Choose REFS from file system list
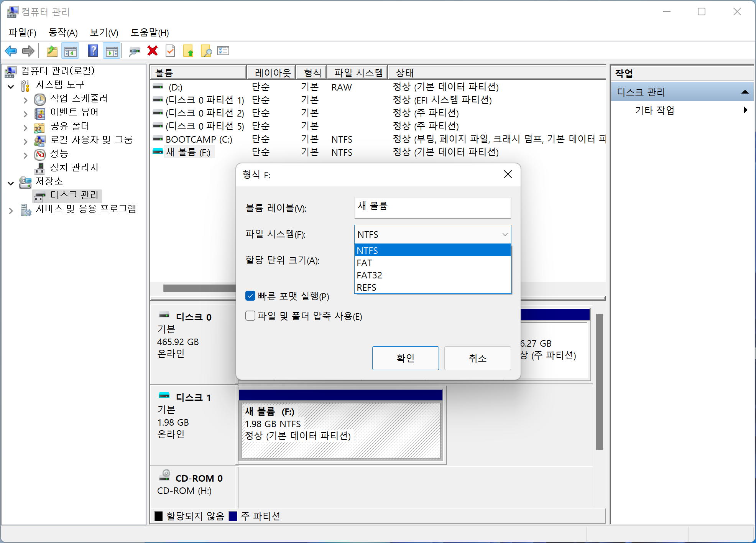The width and height of the screenshot is (756, 543). click(x=432, y=287)
